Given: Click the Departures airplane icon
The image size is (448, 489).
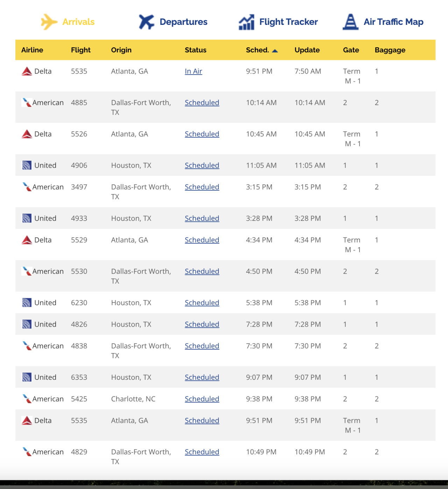Looking at the screenshot, I should coord(147,21).
